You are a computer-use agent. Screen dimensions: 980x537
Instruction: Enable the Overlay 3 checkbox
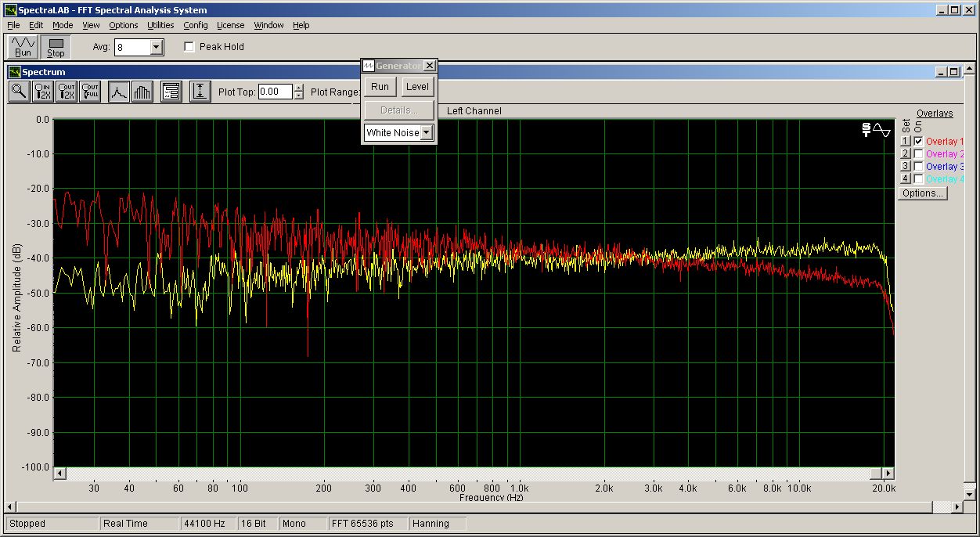point(918,167)
